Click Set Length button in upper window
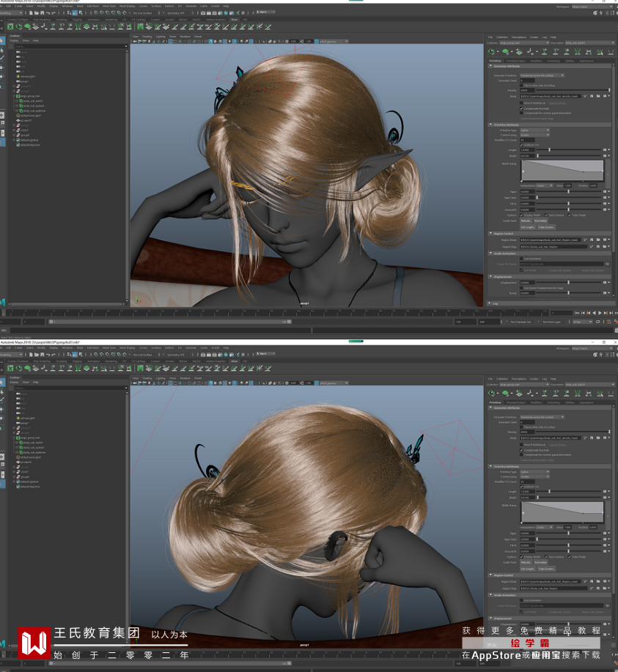 (x=528, y=227)
